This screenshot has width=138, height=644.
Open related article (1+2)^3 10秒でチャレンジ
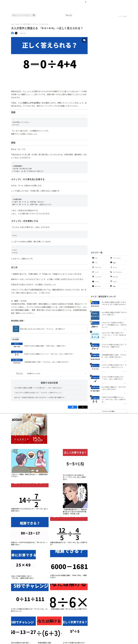[38, 393]
